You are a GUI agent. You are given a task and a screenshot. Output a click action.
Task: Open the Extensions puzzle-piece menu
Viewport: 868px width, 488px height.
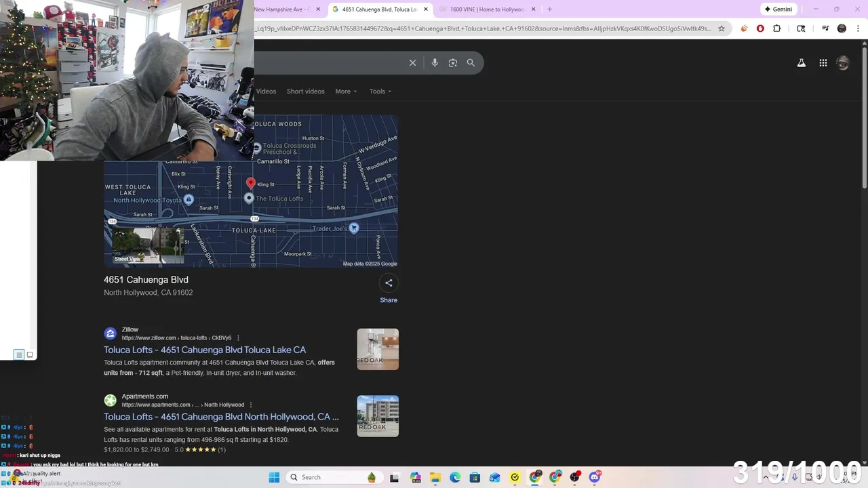777,28
